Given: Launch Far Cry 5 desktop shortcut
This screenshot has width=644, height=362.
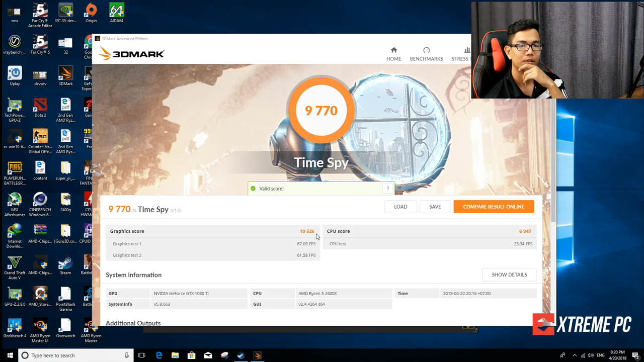Looking at the screenshot, I should [x=40, y=45].
